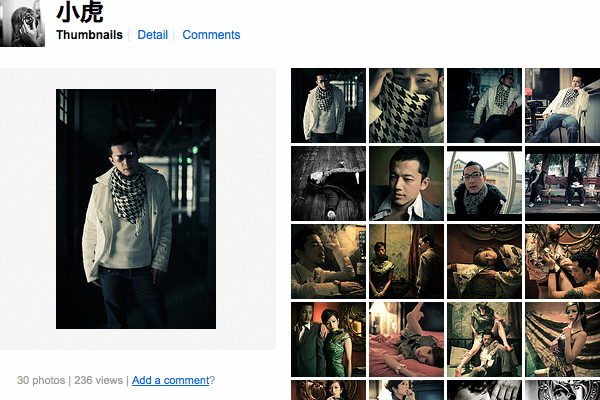
Task: Click the '30 photos' count text
Action: pos(41,380)
